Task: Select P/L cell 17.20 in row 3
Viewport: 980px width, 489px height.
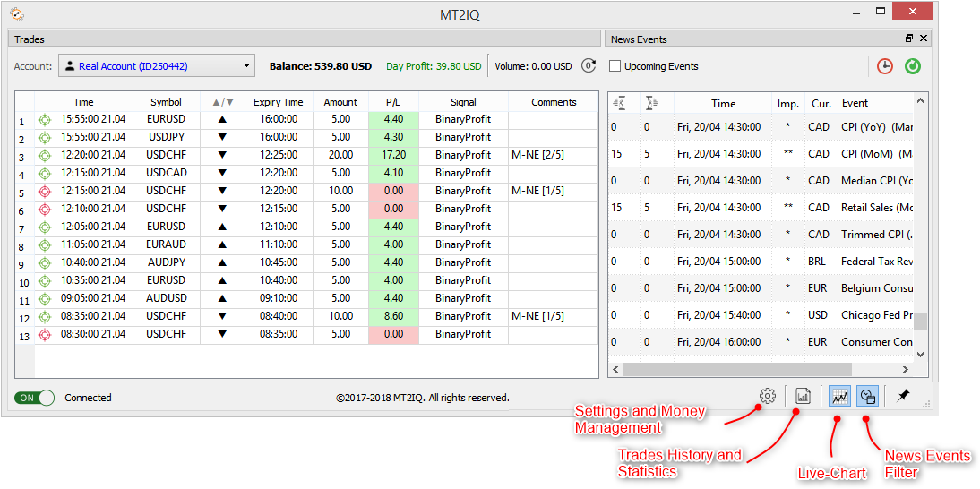Action: tap(394, 154)
